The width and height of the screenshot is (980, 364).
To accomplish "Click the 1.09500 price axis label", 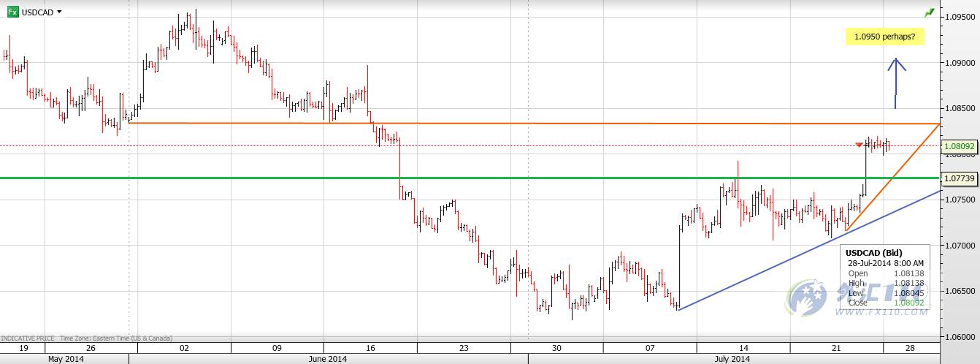I will [960, 16].
